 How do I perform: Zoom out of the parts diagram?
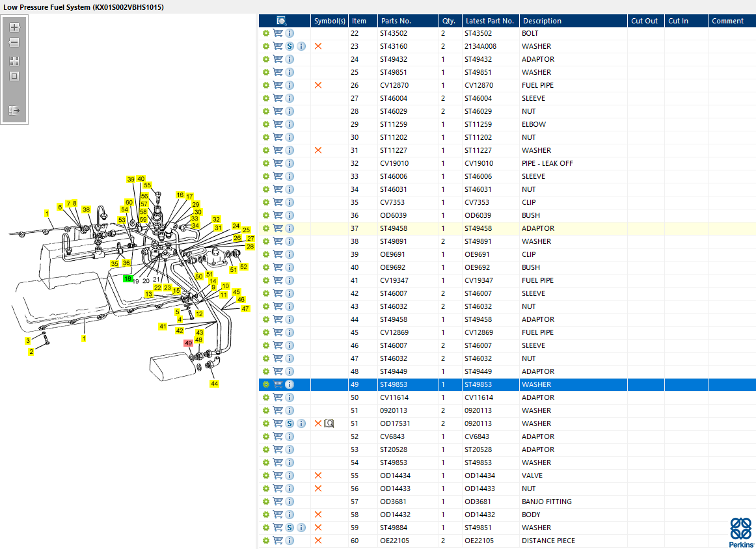14,42
